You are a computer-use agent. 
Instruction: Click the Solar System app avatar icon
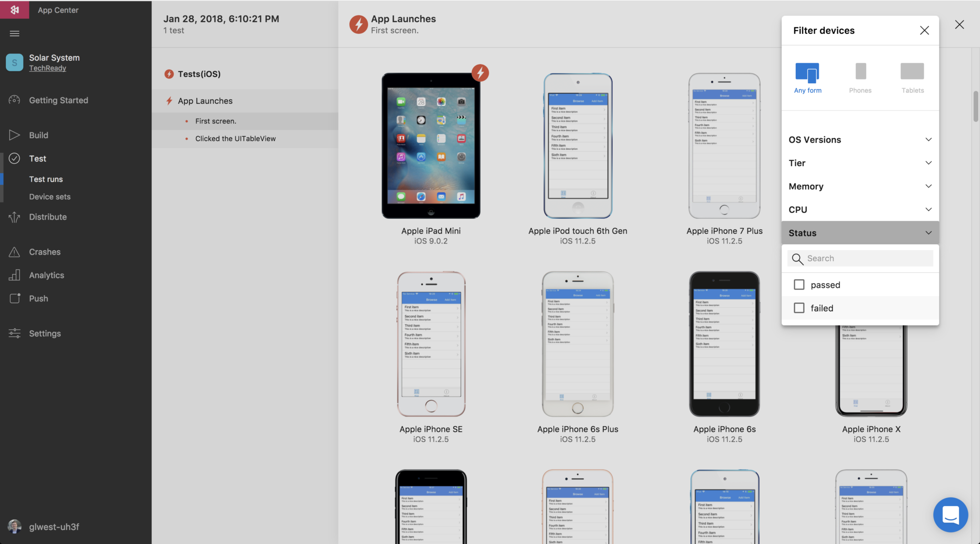click(14, 62)
